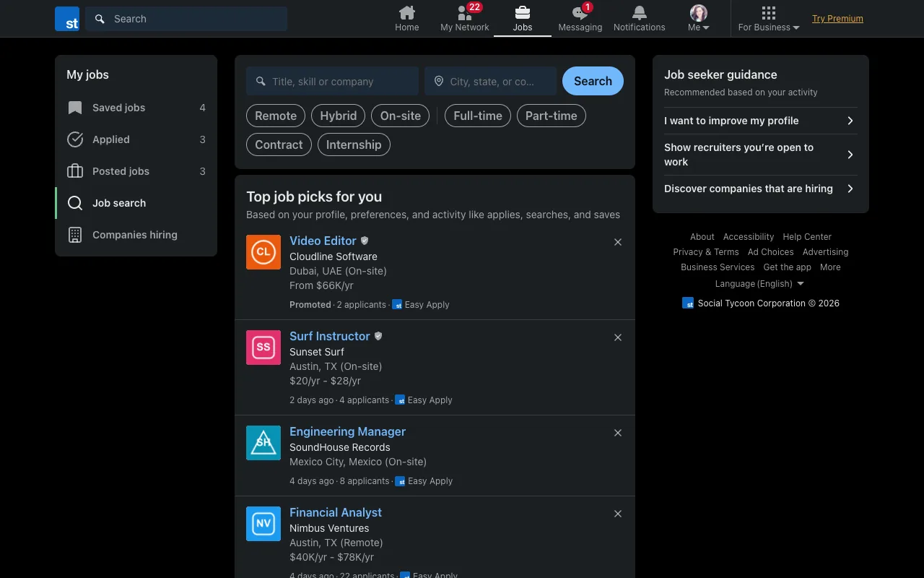
Task: Focus the top Search field
Action: [x=186, y=19]
